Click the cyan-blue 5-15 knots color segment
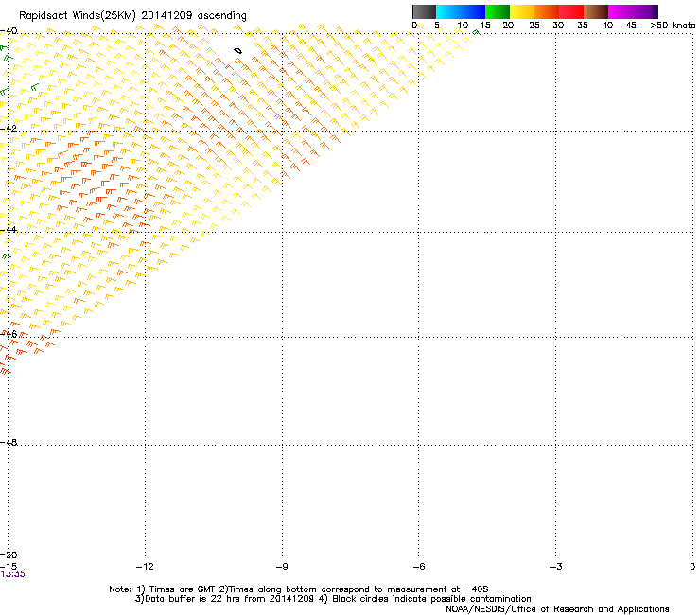700x615 pixels. pyautogui.click(x=461, y=11)
